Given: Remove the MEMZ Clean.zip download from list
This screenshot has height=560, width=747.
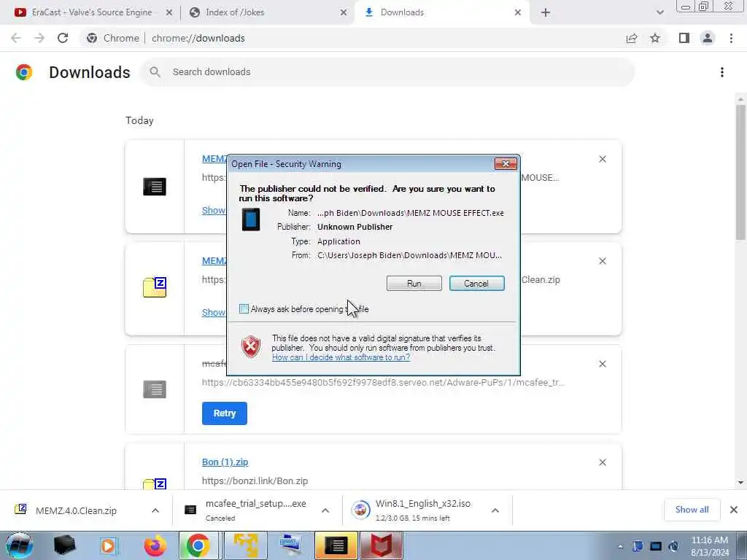Looking at the screenshot, I should point(603,262).
